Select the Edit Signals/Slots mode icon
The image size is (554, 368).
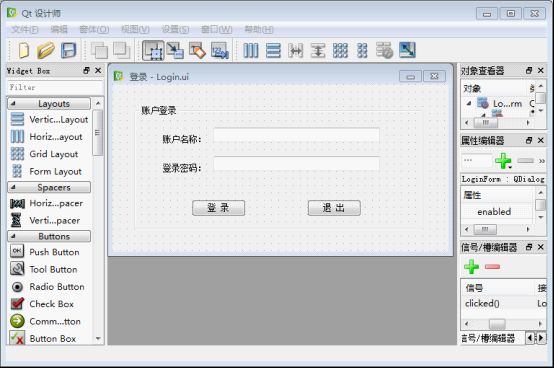pos(175,51)
